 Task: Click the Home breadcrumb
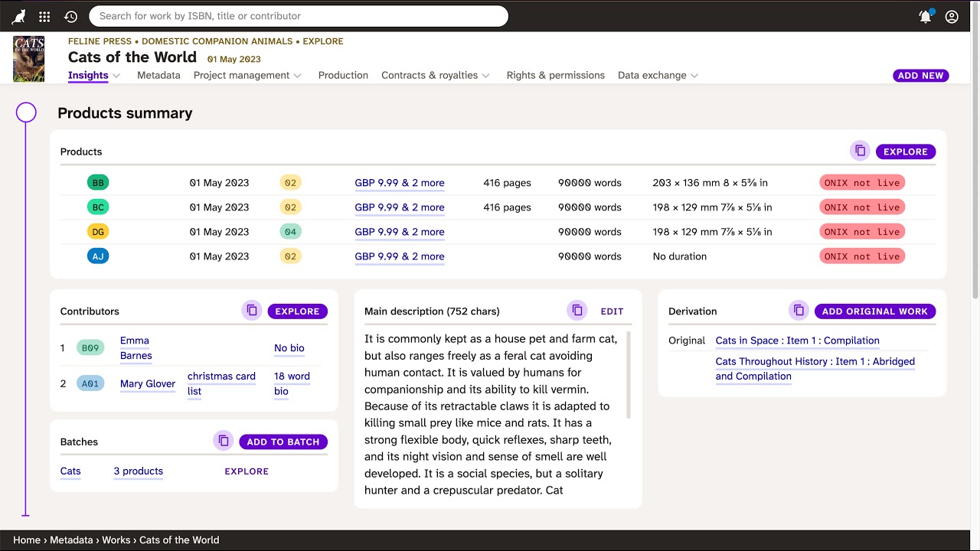pyautogui.click(x=27, y=540)
